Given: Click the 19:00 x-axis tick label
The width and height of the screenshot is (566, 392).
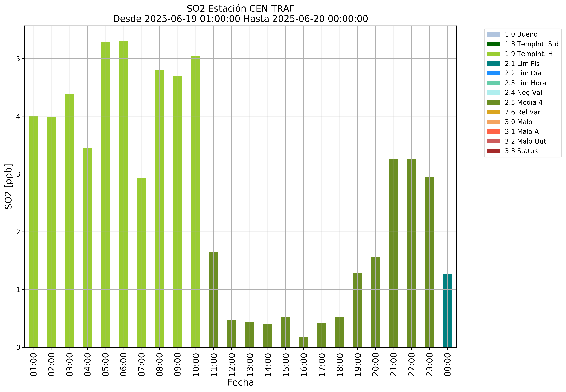Looking at the screenshot, I should [x=358, y=364].
